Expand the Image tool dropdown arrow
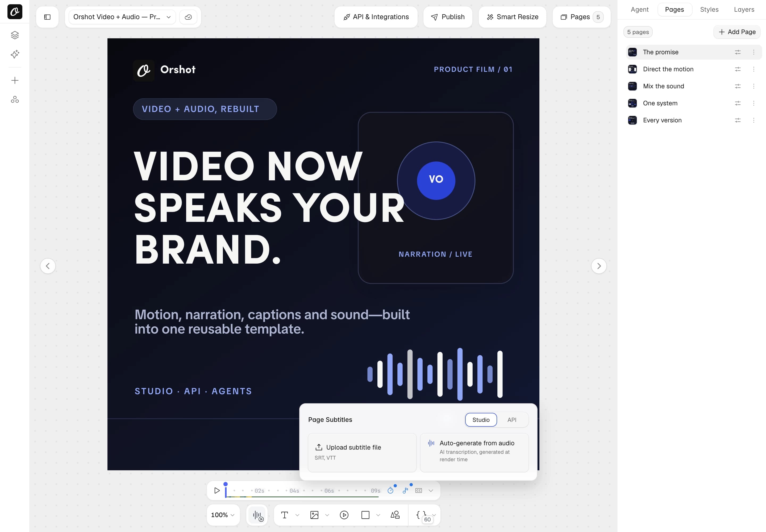Image resolution: width=766 pixels, height=532 pixels. [327, 515]
